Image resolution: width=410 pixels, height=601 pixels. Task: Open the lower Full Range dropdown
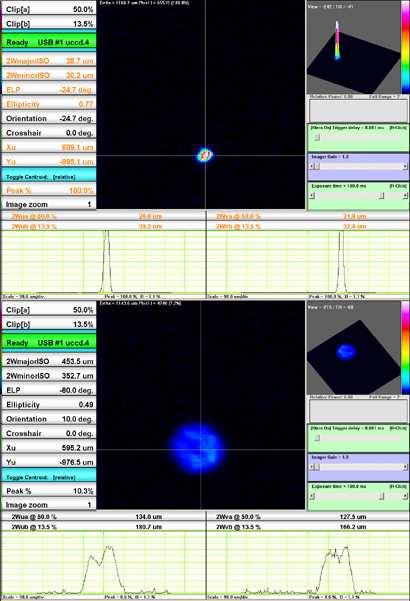click(384, 397)
